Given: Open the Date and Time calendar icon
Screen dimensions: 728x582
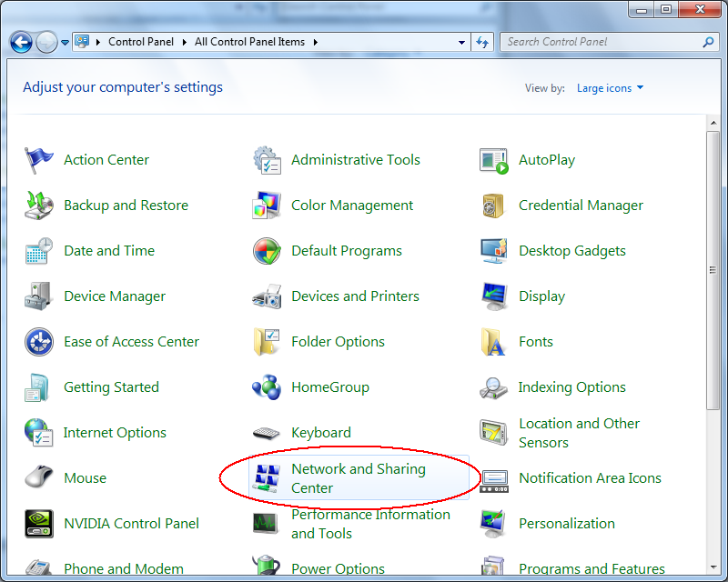Looking at the screenshot, I should click(38, 251).
